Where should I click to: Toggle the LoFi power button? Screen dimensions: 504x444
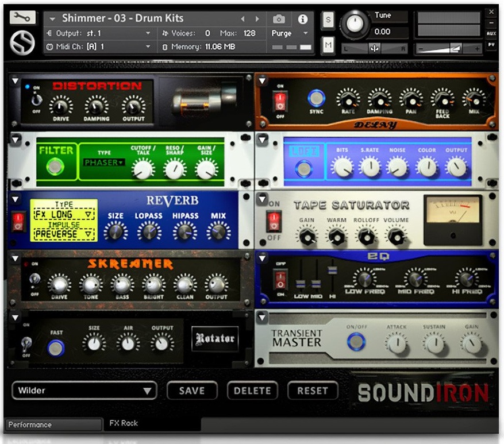point(304,169)
